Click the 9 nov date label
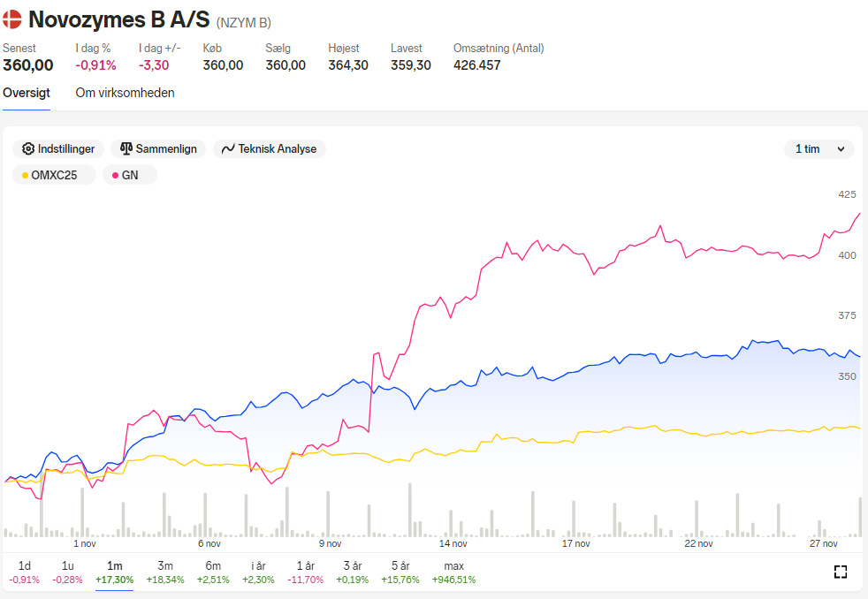 point(330,543)
